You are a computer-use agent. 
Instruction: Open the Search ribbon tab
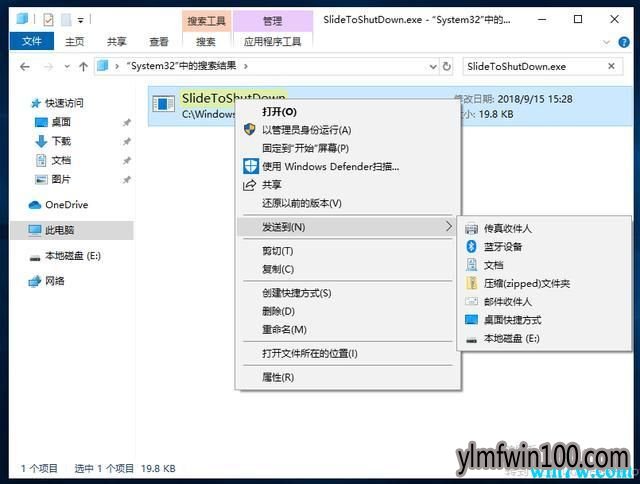(206, 42)
